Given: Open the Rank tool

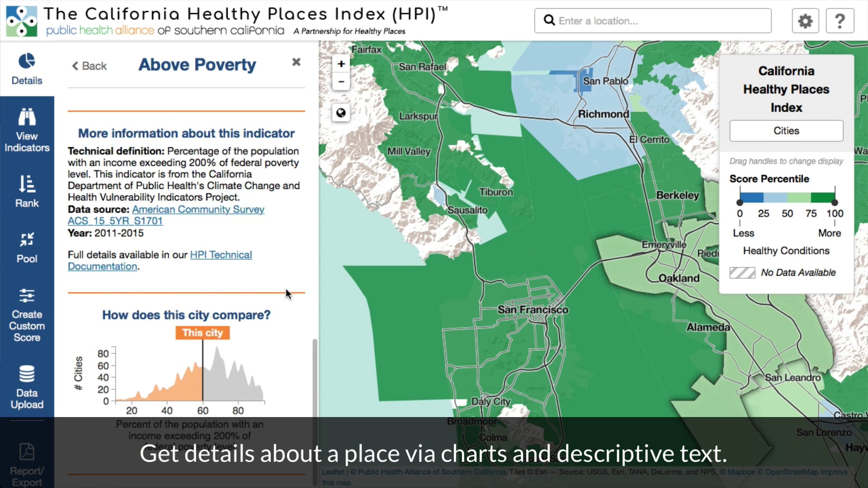Looking at the screenshot, I should [x=27, y=191].
